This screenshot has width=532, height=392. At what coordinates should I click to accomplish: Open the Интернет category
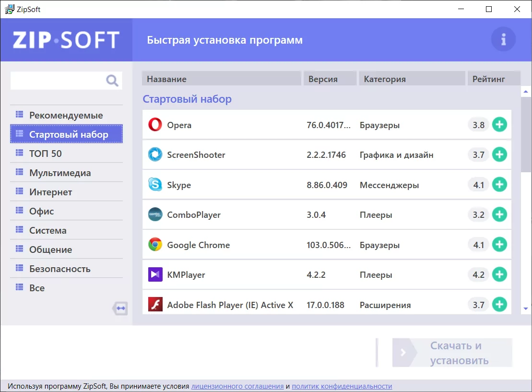67,192
